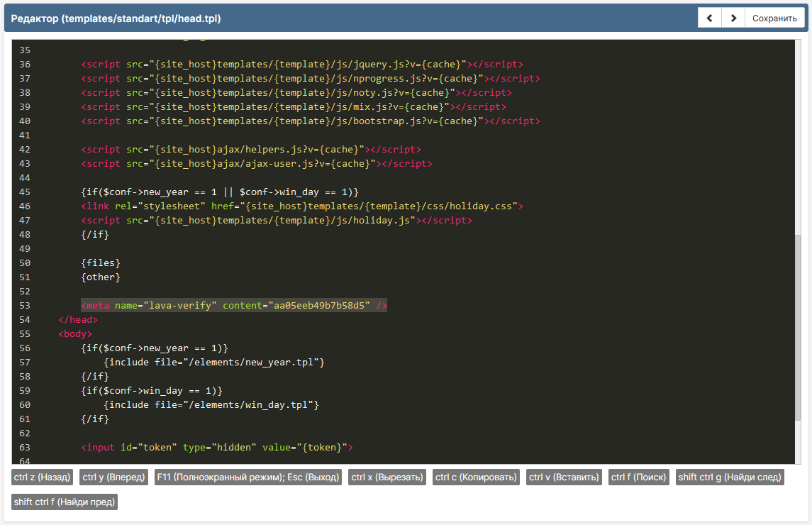Click the ajax-user.js script line
Image resolution: width=812 pixels, height=525 pixels.
point(257,163)
